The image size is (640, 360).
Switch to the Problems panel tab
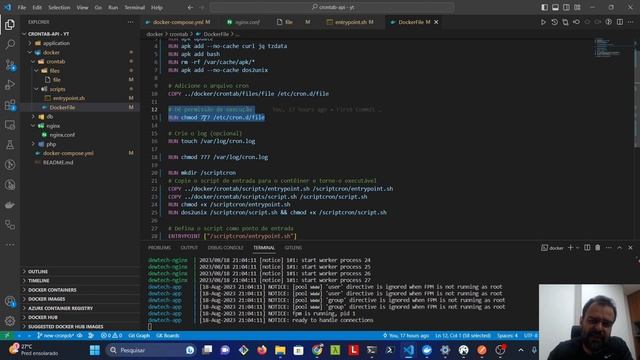coord(159,248)
